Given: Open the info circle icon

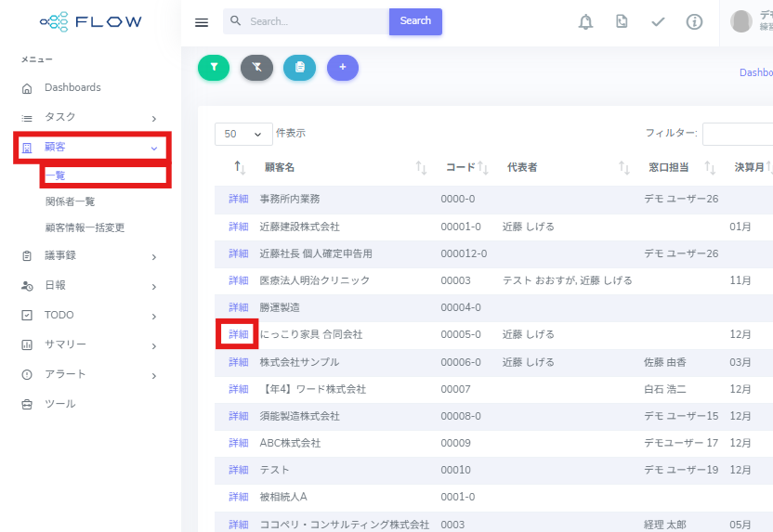Looking at the screenshot, I should pos(694,22).
